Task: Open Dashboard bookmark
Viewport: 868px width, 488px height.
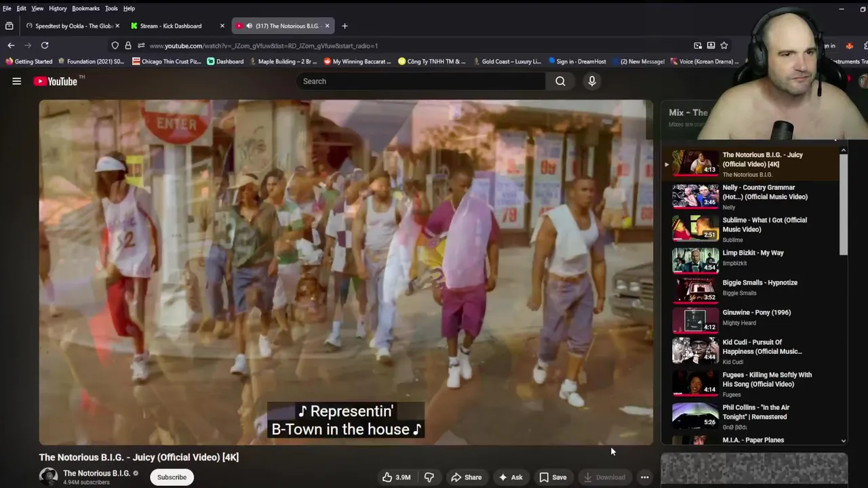Action: pos(225,62)
